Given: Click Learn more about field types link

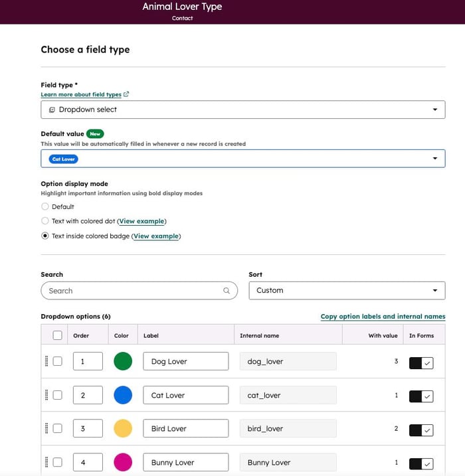Looking at the screenshot, I should pyautogui.click(x=81, y=95).
